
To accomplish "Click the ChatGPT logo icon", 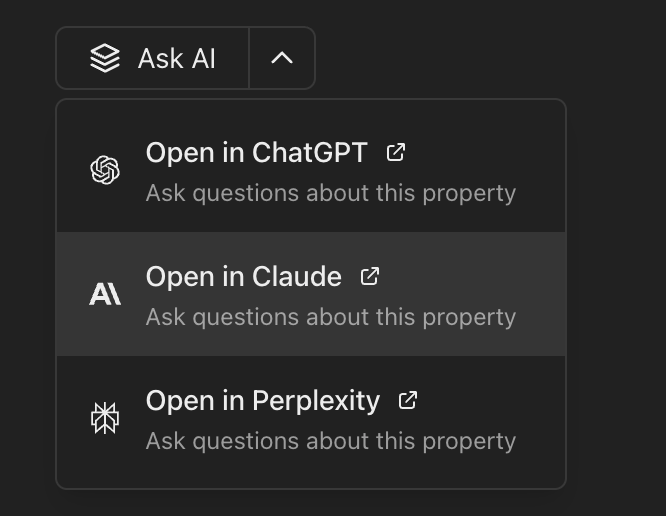I will coord(105,170).
